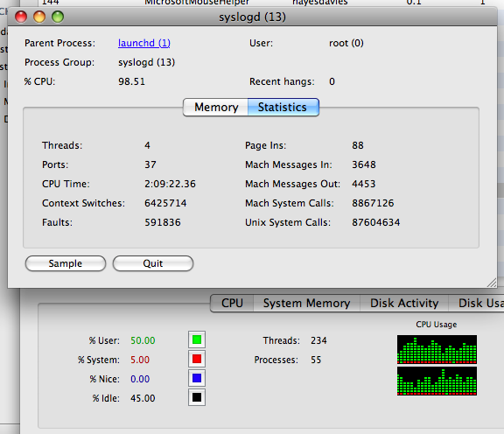Pick the green % User color swatch
The width and height of the screenshot is (504, 434).
[x=197, y=339]
